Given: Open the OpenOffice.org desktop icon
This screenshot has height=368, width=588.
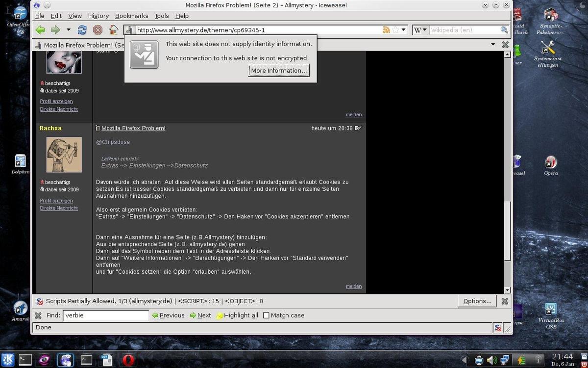Looking at the screenshot, I should (20, 20).
